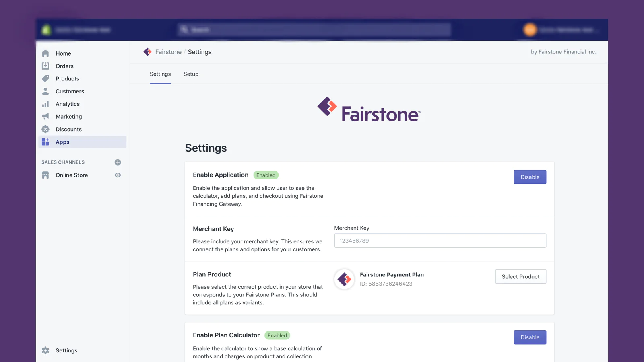Click the 'by Fairstone Financial inc.' text
The image size is (644, 362).
coord(563,52)
